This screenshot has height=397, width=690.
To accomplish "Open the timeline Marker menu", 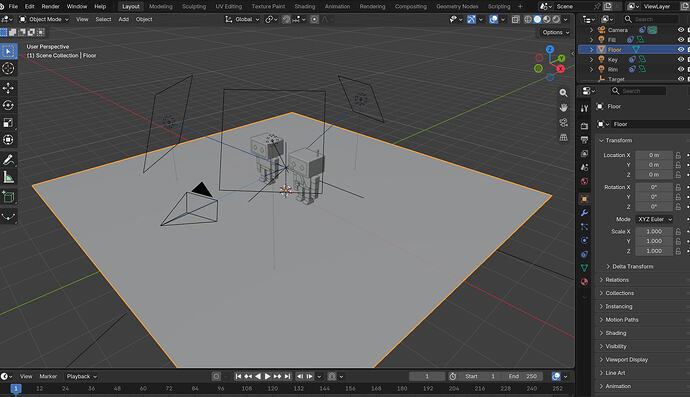I will pyautogui.click(x=48, y=377).
